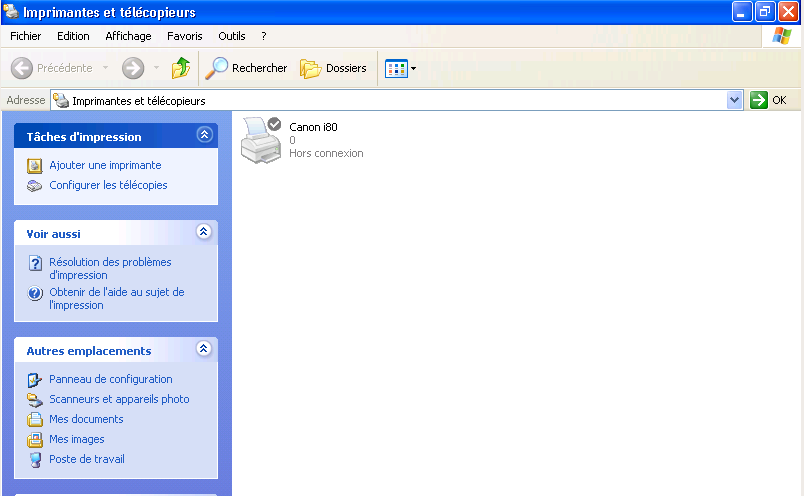Click the troubleshooting question mark icon
804x496 pixels.
[x=35, y=263]
